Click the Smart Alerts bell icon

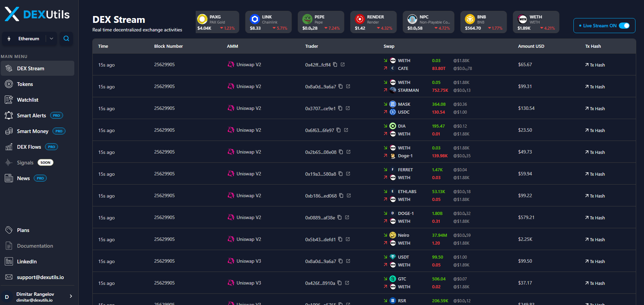coord(9,115)
